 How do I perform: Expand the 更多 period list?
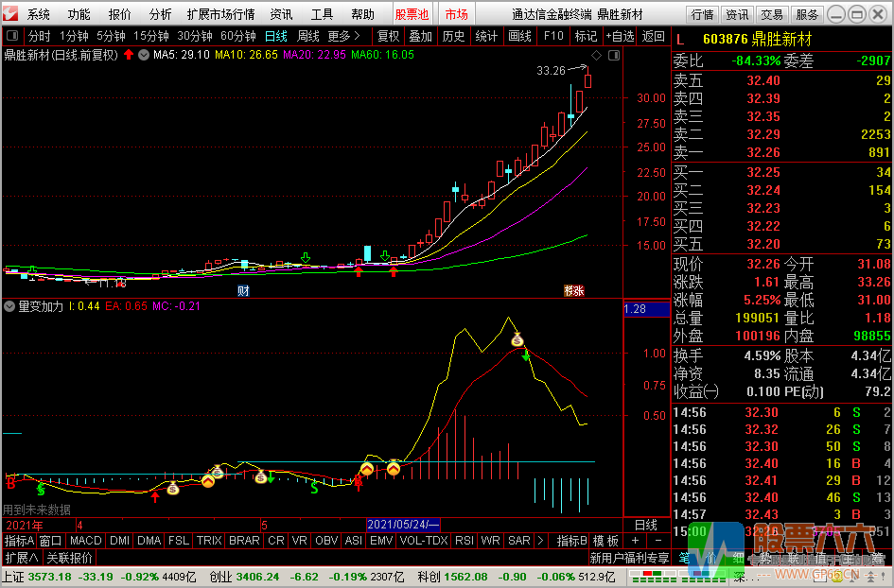[343, 37]
